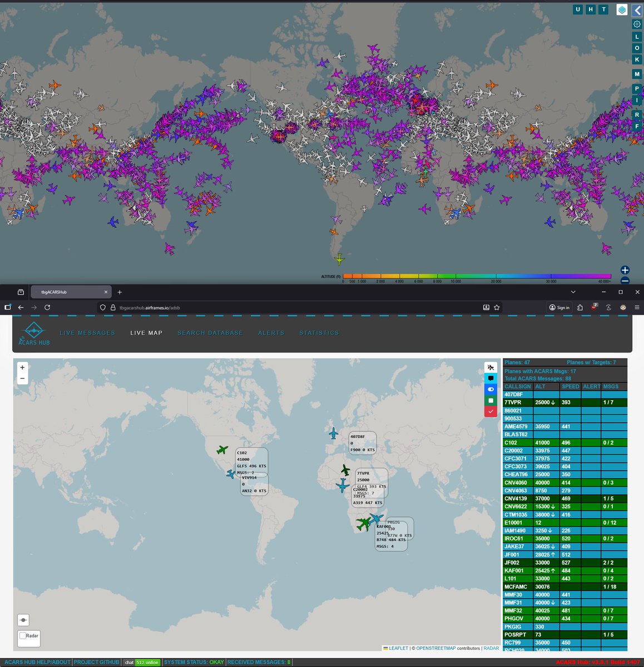This screenshot has height=667, width=644.
Task: Toggle message datablocks speech bubble icon
Action: pyautogui.click(x=491, y=379)
